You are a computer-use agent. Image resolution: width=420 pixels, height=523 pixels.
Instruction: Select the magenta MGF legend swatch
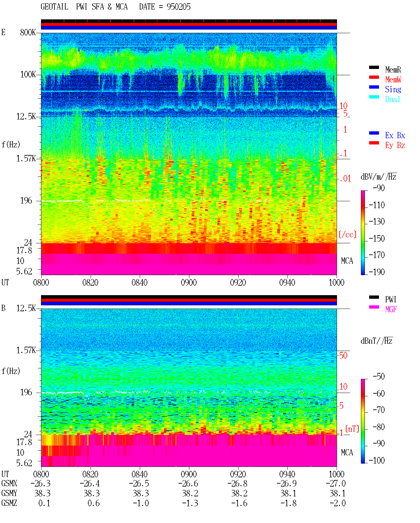374,307
